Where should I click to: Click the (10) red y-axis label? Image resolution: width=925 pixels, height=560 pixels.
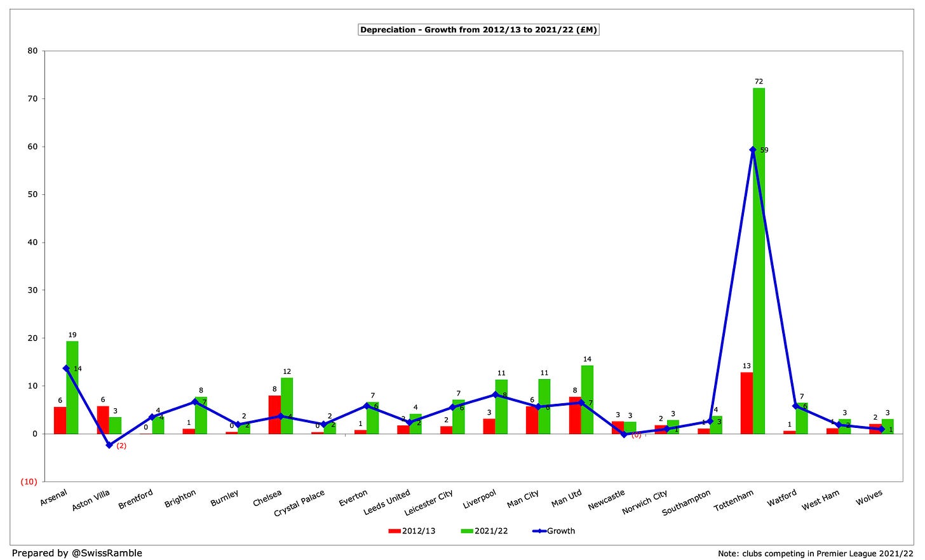coord(28,481)
